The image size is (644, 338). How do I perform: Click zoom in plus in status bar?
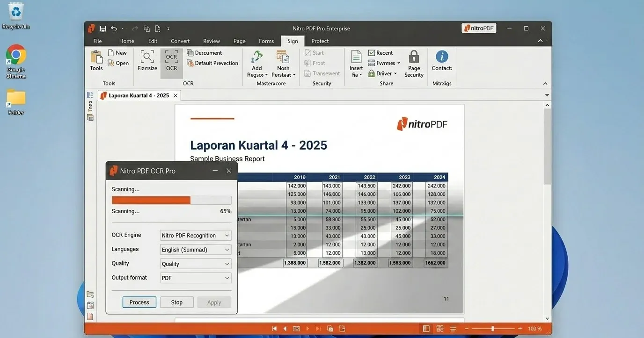[x=520, y=329]
